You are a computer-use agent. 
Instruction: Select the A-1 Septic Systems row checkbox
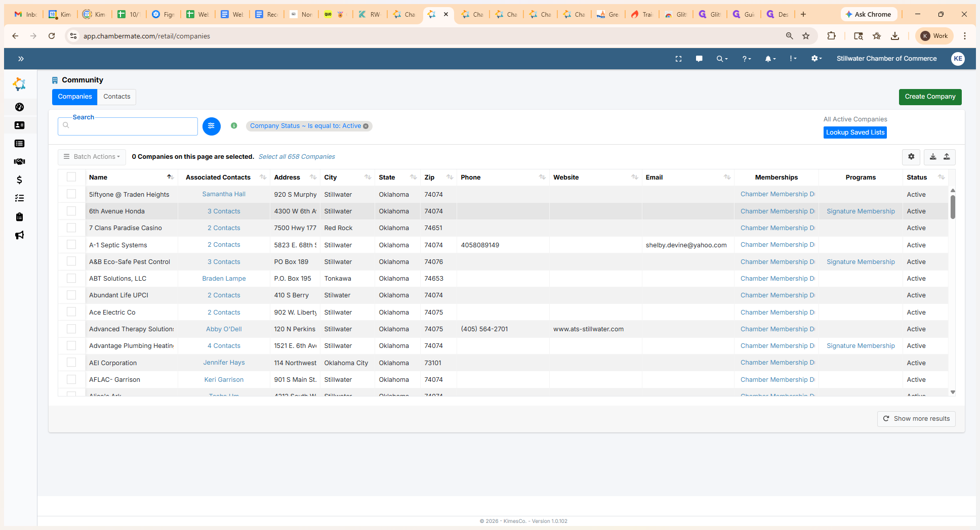[x=71, y=245]
